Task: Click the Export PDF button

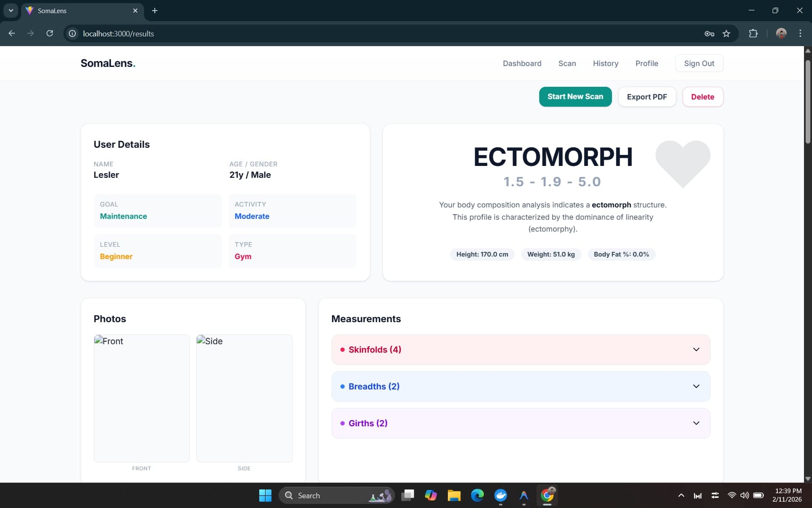Action: pyautogui.click(x=647, y=97)
